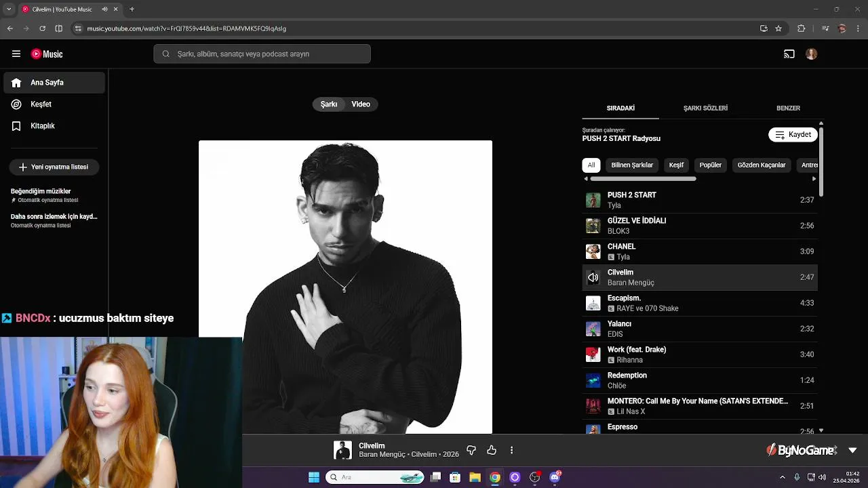Play MONTERO: Call Me By Your Name

tap(700, 406)
